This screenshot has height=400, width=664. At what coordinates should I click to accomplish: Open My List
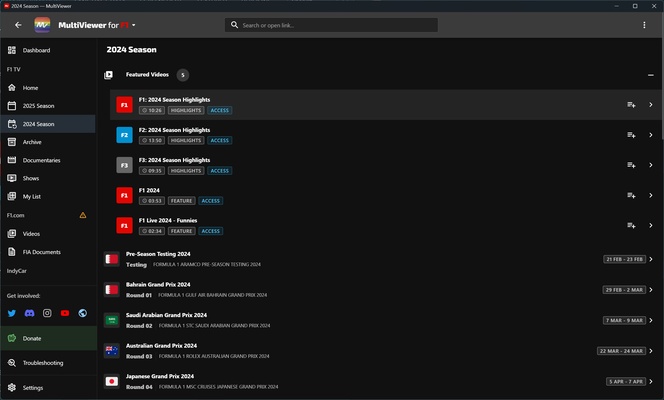point(48,196)
